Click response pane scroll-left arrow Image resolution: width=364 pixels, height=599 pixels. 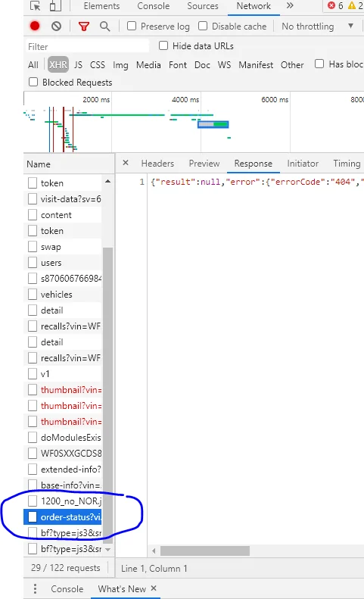click(154, 551)
